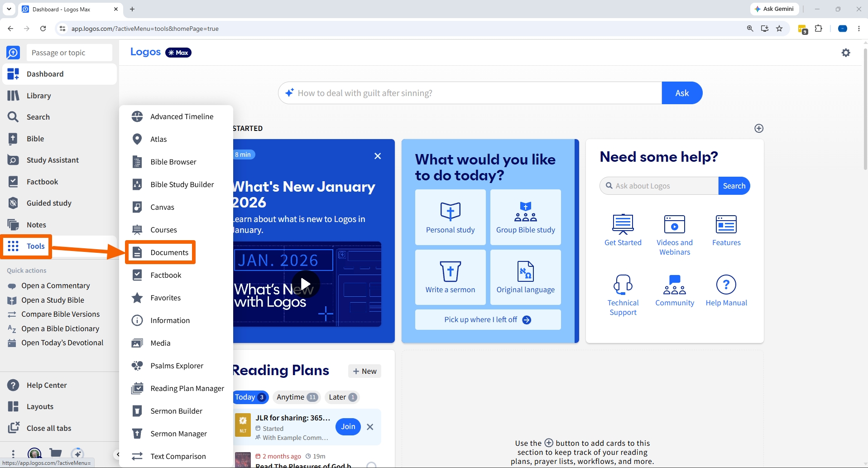
Task: Open Videos and Webinars
Action: coord(675,235)
